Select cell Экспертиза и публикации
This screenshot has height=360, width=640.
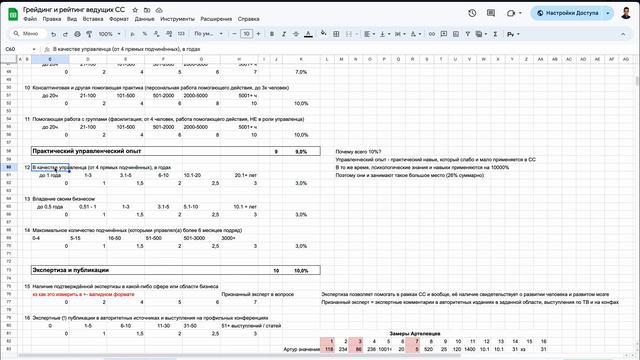(71, 270)
